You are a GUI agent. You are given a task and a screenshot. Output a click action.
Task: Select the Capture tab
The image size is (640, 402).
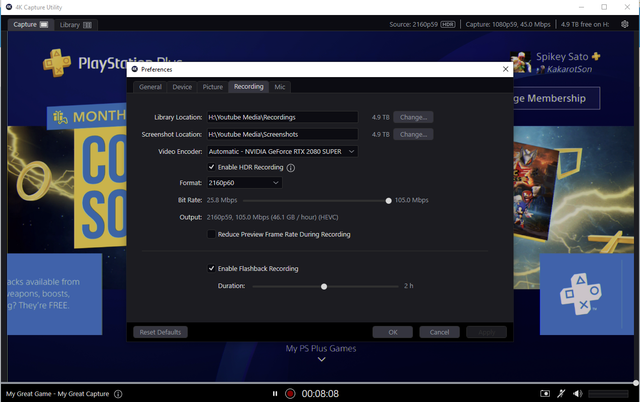click(x=31, y=24)
